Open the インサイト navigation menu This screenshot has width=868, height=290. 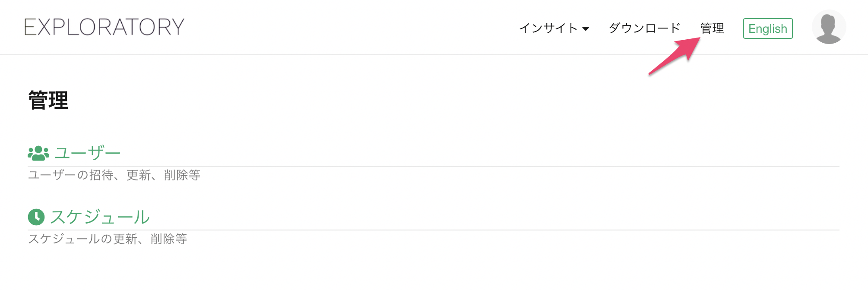coord(554,28)
